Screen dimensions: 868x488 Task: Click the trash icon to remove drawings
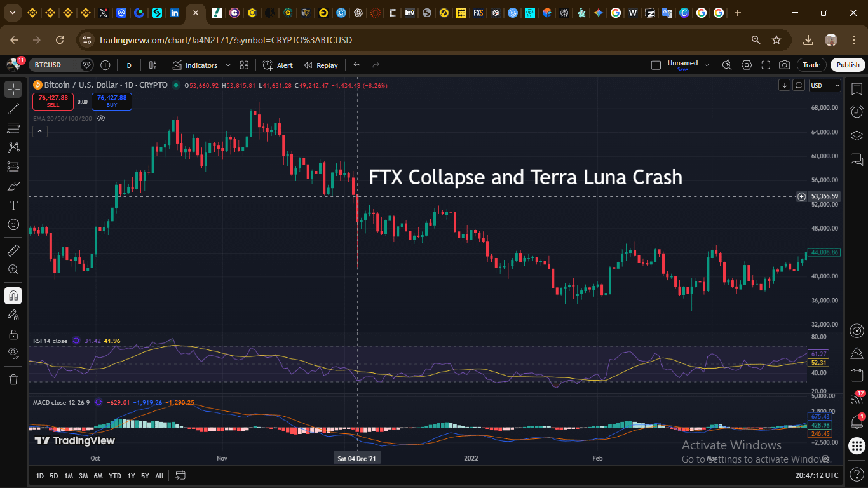13,379
